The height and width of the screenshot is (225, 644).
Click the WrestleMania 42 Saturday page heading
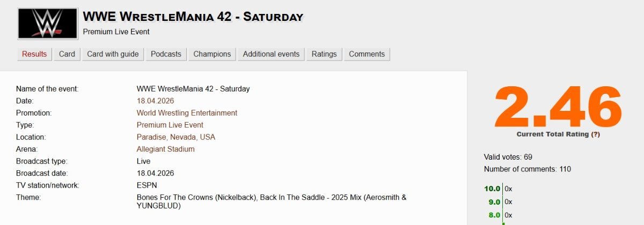193,17
